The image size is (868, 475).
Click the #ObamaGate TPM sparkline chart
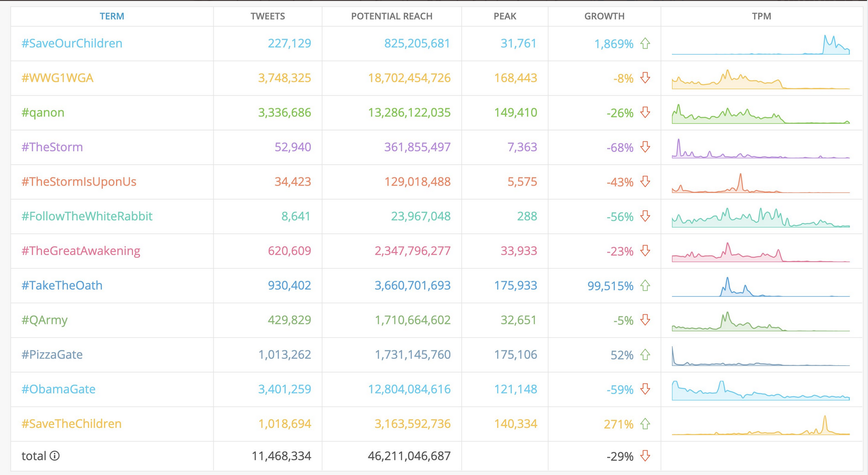tap(761, 390)
